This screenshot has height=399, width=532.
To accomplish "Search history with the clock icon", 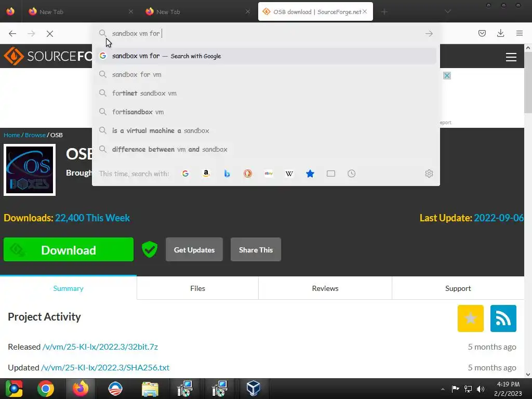I will [x=352, y=174].
